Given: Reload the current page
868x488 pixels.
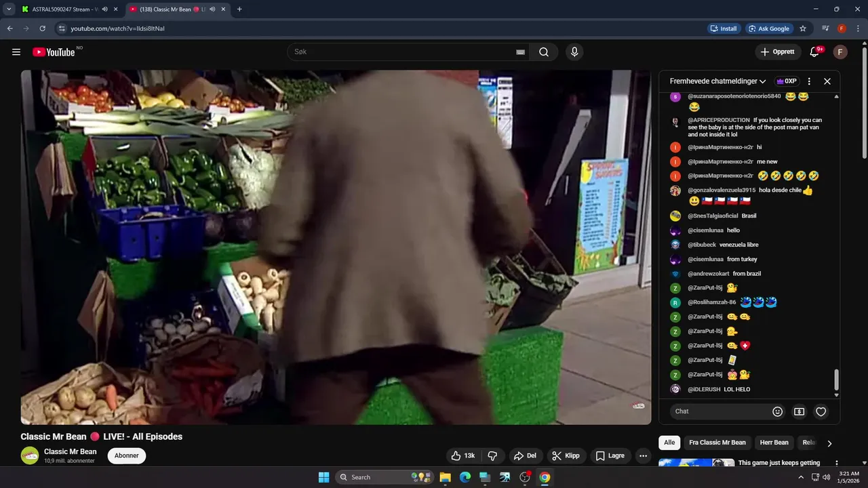Looking at the screenshot, I should pyautogui.click(x=42, y=28).
